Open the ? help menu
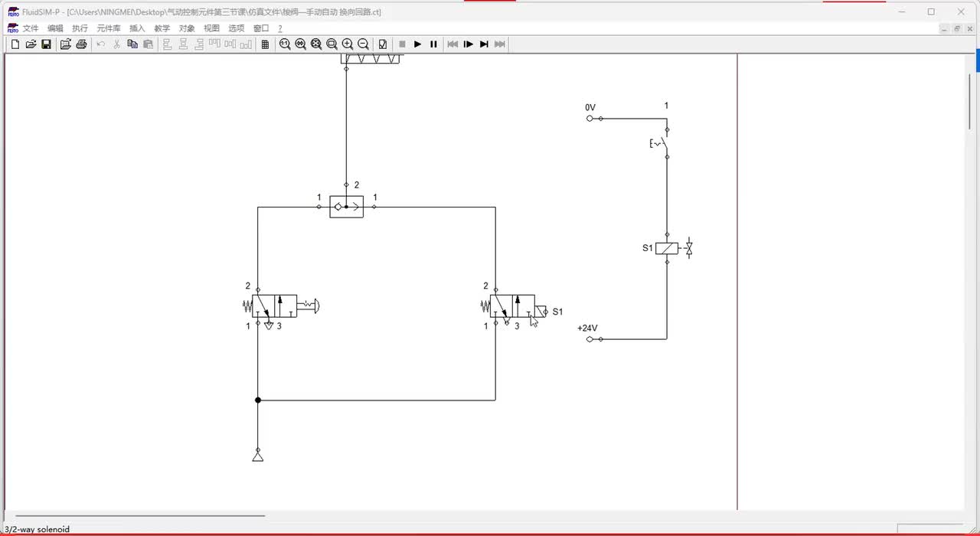This screenshot has width=980, height=536. tap(280, 28)
